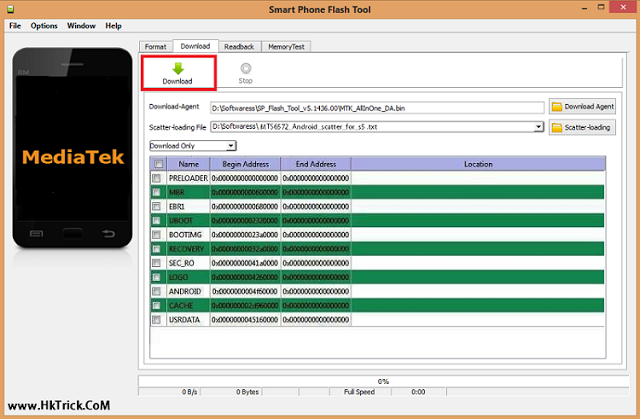640x419 pixels.
Task: Check the MBR row checkbox
Action: (156, 192)
